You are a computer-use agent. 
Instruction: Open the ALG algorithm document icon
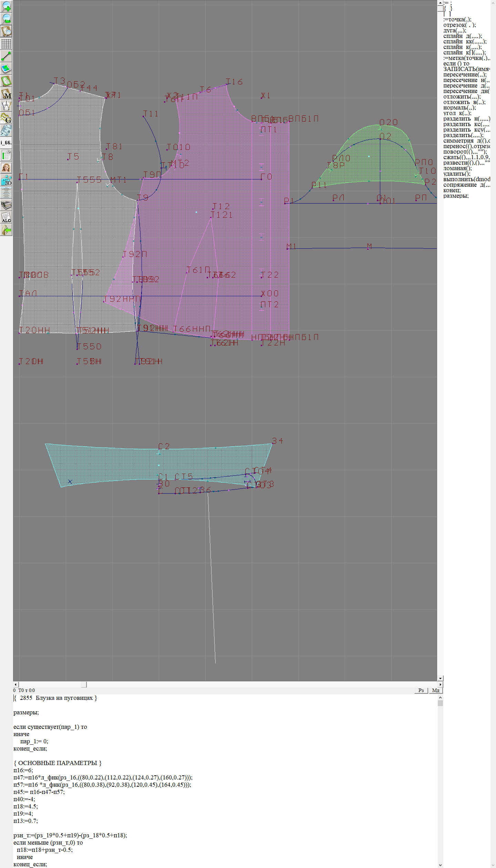pos(6,217)
